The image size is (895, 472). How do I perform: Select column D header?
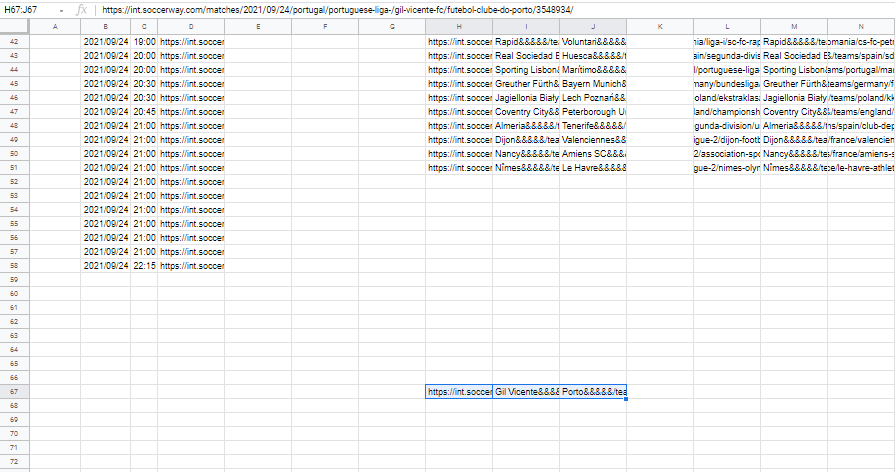pos(191,26)
